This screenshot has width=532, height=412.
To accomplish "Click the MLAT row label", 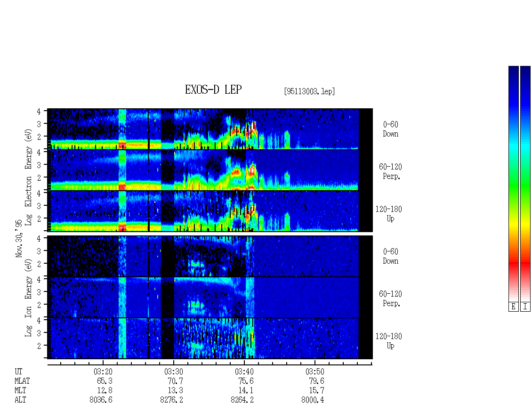I will click(22, 381).
